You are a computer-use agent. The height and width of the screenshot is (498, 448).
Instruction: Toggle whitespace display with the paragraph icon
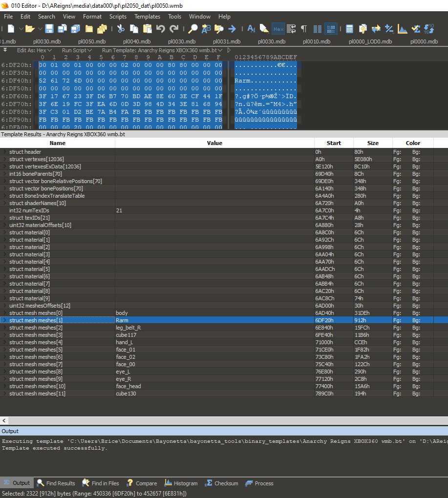(x=304, y=29)
